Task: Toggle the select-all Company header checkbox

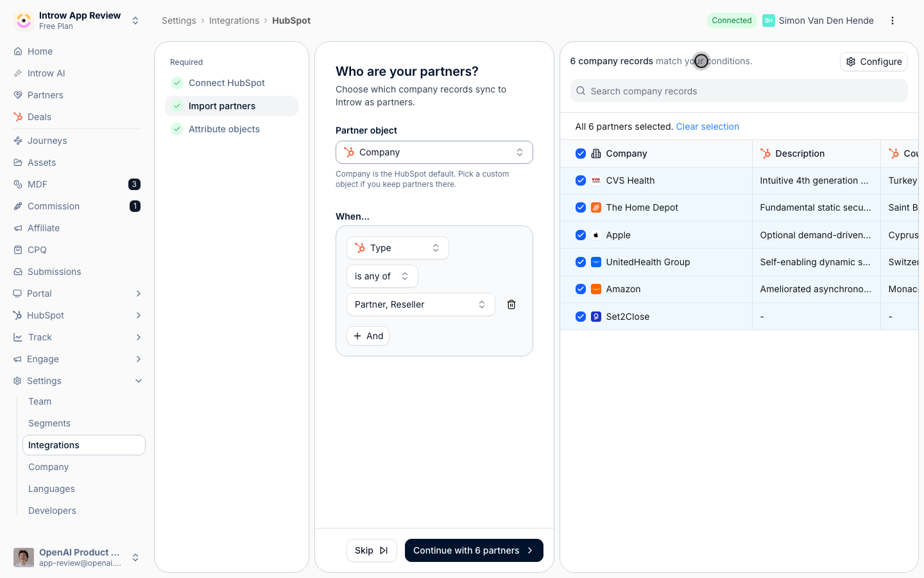Action: pos(581,153)
